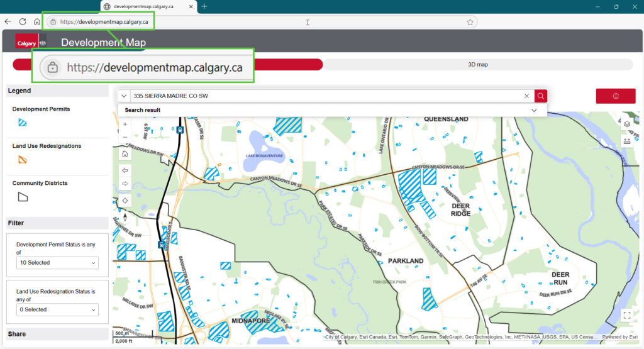Image resolution: width=644 pixels, height=349 pixels.
Task: Select hatched permit area south of Parkland
Action: click(x=429, y=299)
